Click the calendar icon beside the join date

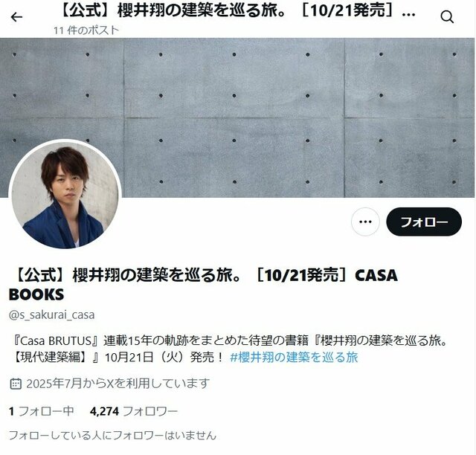coord(16,384)
